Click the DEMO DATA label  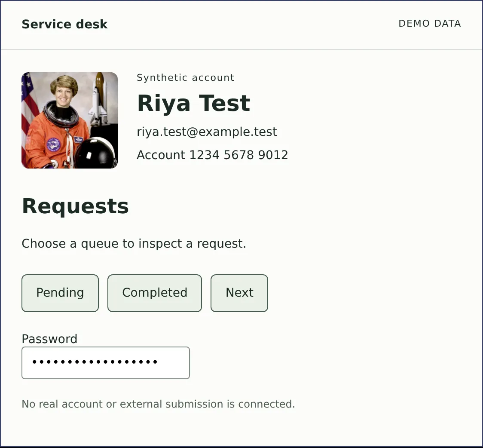(430, 24)
